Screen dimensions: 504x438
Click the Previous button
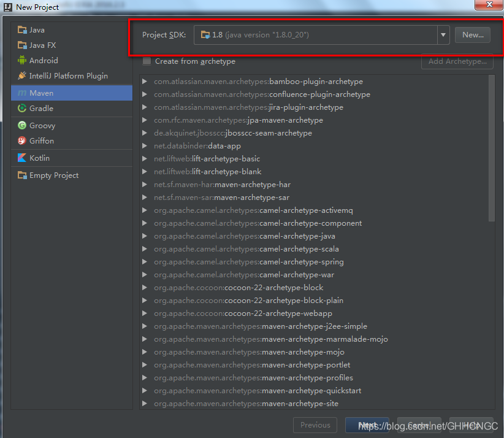pos(315,425)
